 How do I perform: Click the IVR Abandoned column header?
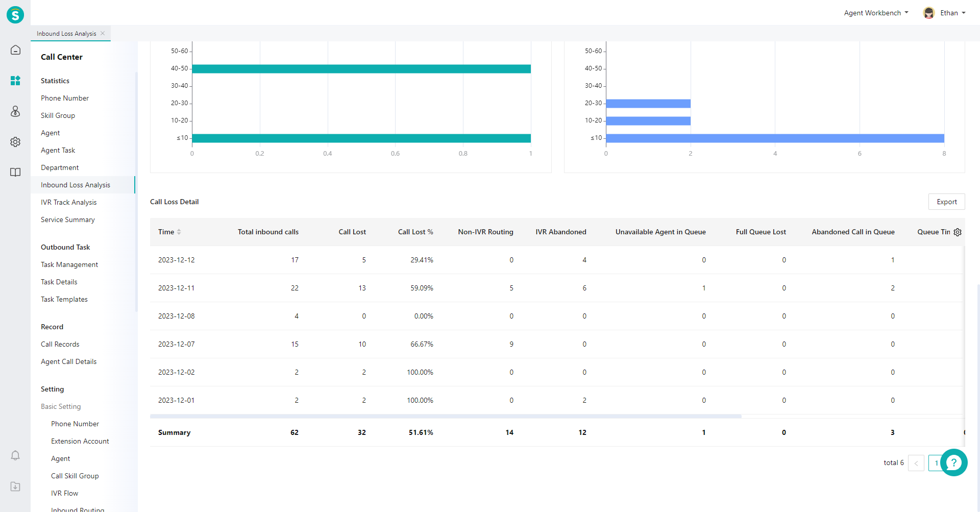(561, 232)
